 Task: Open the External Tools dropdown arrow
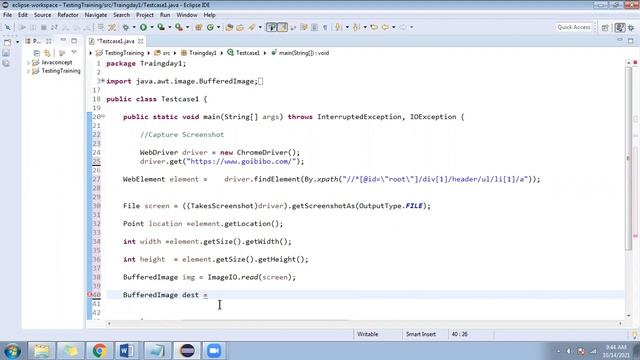click(x=187, y=27)
